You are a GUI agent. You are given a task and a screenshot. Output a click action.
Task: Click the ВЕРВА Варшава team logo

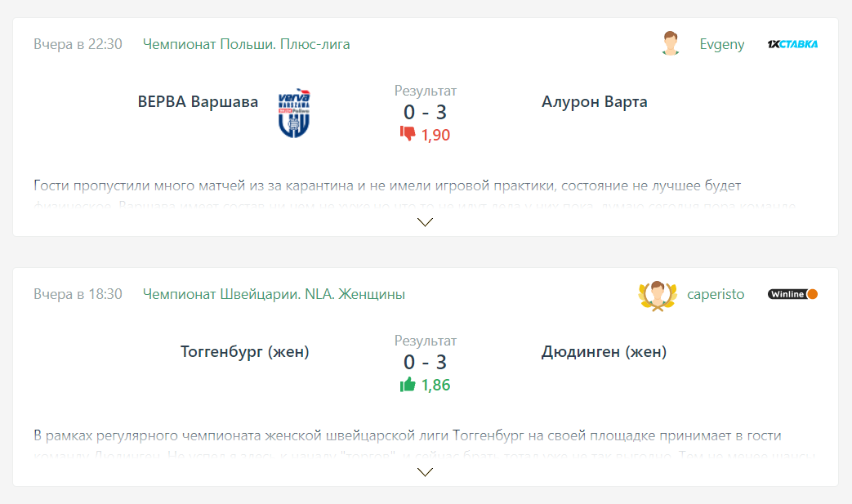click(294, 113)
